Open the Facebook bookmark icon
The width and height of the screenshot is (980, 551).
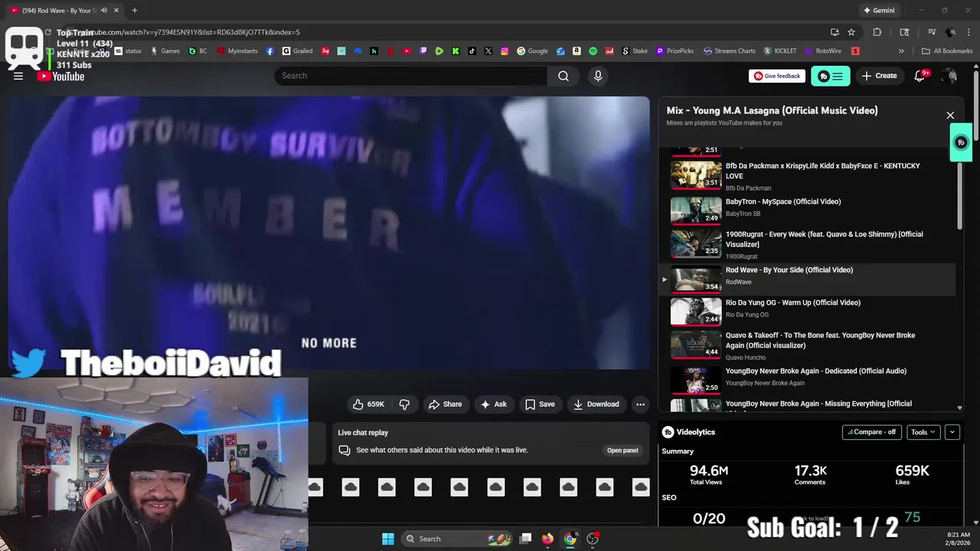(x=270, y=51)
